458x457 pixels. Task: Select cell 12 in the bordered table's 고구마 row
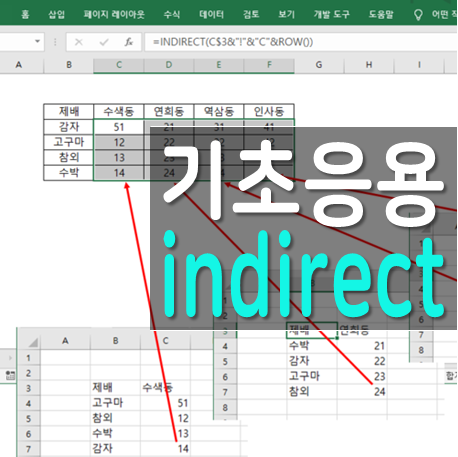pyautogui.click(x=119, y=142)
